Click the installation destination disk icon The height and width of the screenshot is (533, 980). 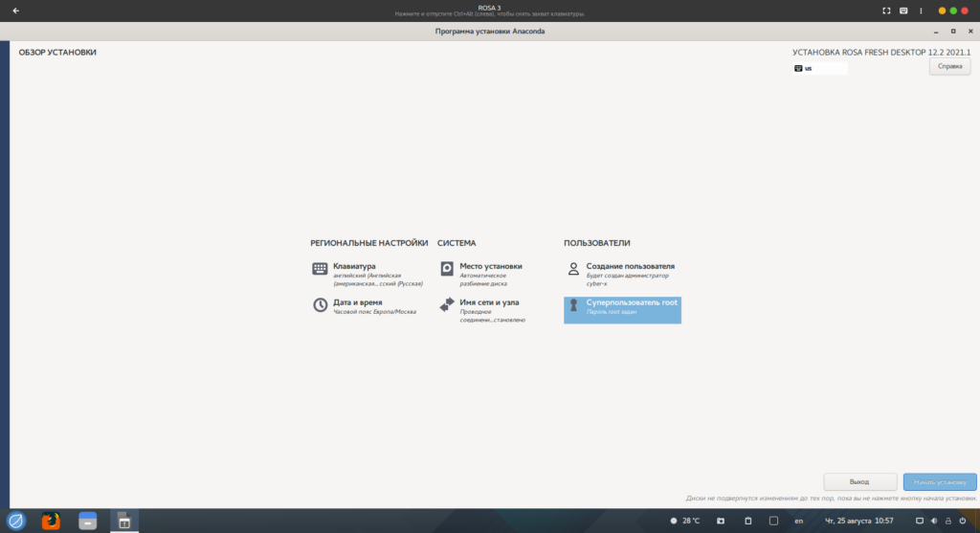tap(447, 270)
